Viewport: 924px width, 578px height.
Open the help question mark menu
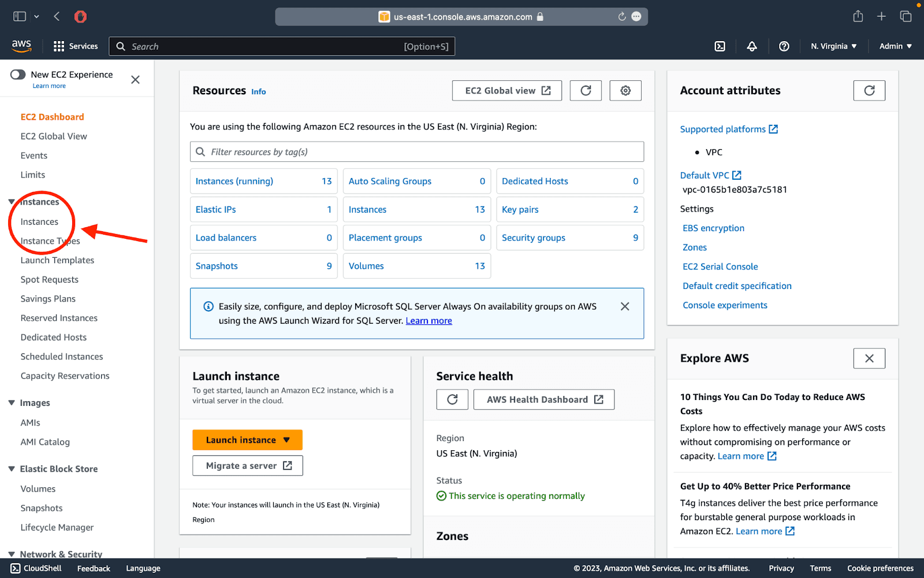[x=784, y=46]
